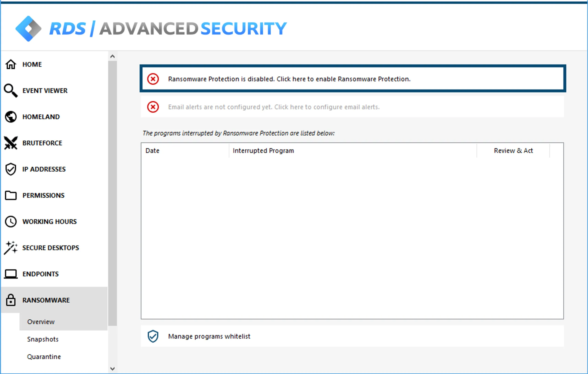Click red X icon beside email alerts
588x374 pixels.
(153, 107)
